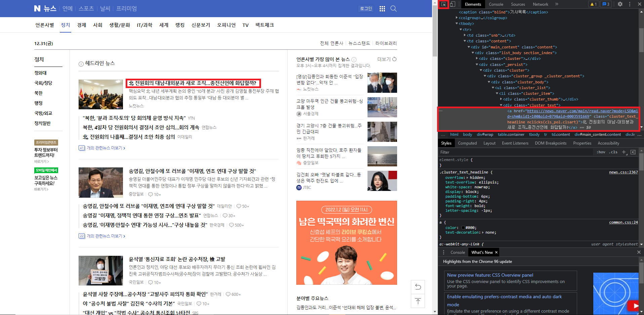Click the common.css:24 source link
The width and height of the screenshot is (644, 315).
623,222
